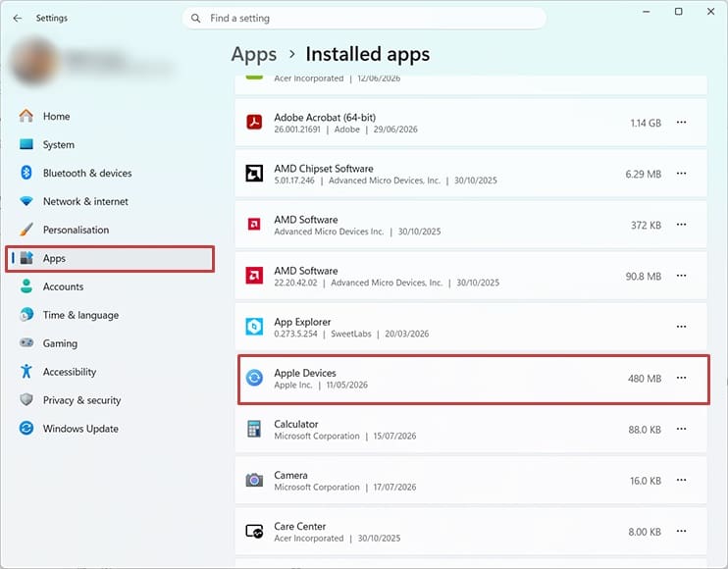Click the search magnifier icon
This screenshot has height=569, width=728.
coord(196,18)
